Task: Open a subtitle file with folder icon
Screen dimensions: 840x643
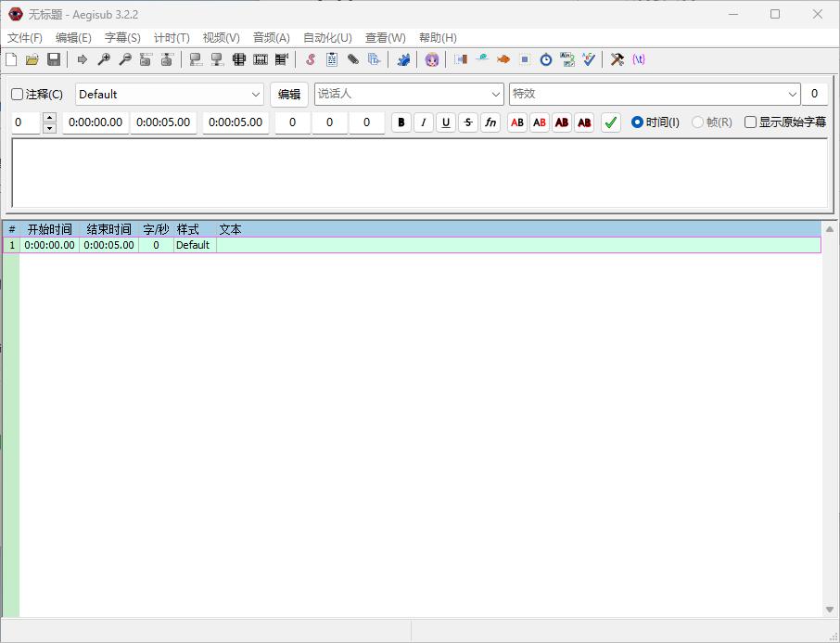Action: tap(32, 59)
